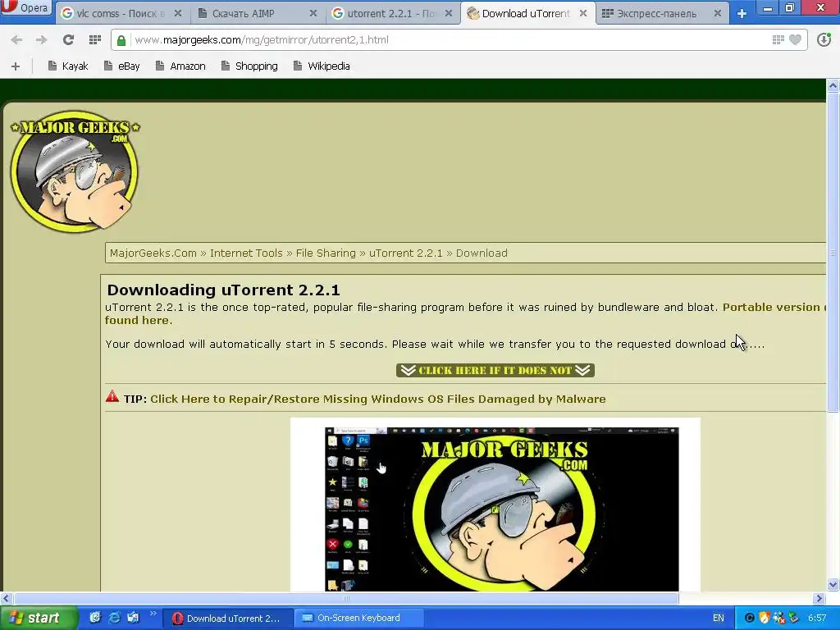Close the 'Скачать AIMP' tab
840x630 pixels.
click(x=313, y=13)
